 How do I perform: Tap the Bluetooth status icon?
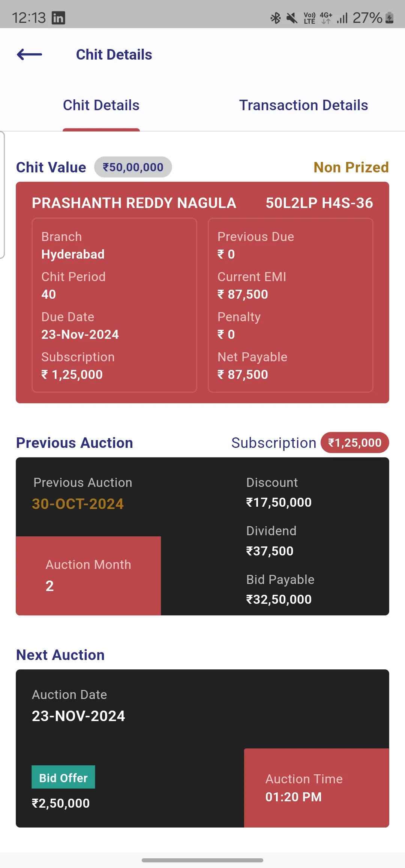(x=276, y=18)
